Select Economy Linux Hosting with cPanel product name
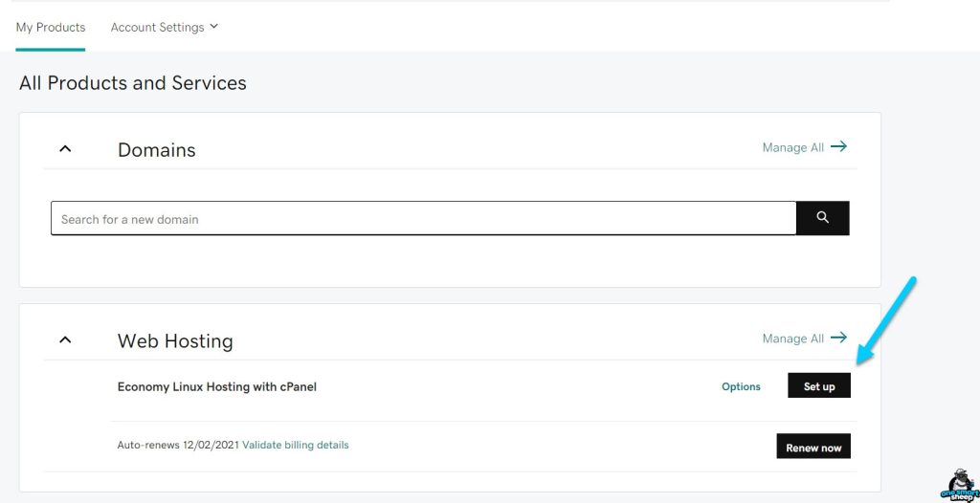 (x=217, y=387)
